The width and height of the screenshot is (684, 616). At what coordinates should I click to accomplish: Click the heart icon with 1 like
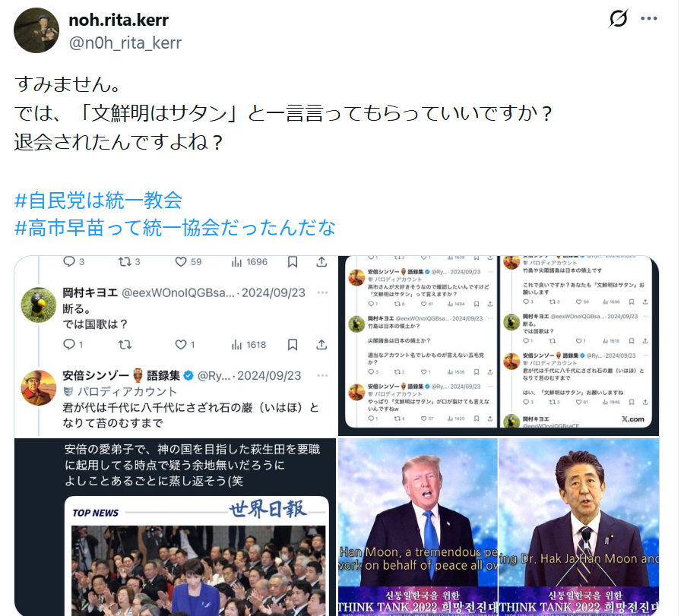tap(181, 345)
